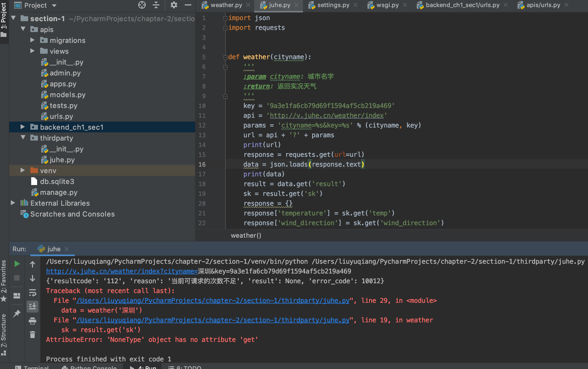Collapse the section-1 root folder
The height and width of the screenshot is (369, 588).
(x=13, y=18)
